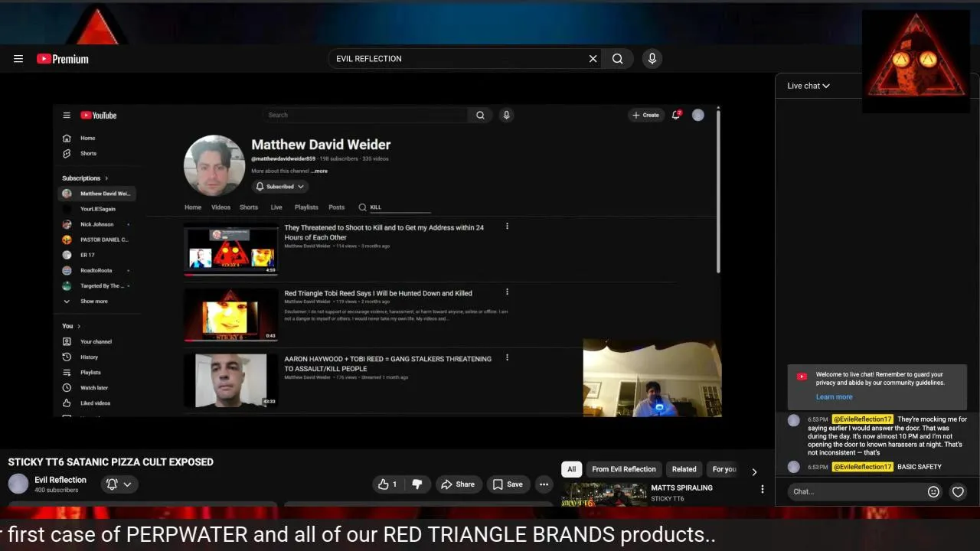Click the Create button in video
980x551 pixels.
coord(645,115)
